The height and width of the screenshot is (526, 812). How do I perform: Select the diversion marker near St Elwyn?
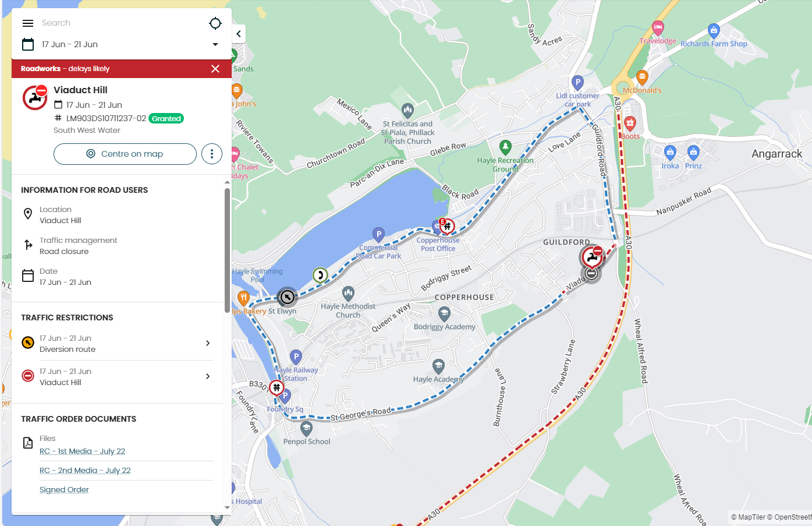click(x=287, y=297)
